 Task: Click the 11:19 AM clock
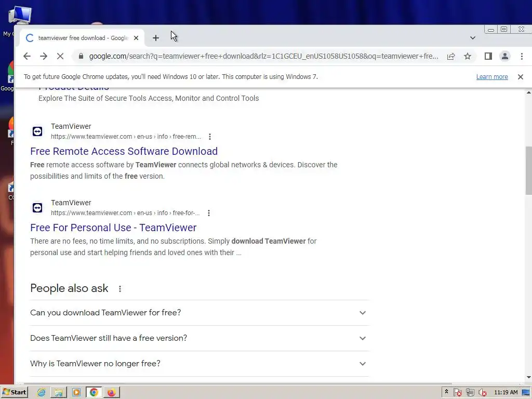pos(506,393)
